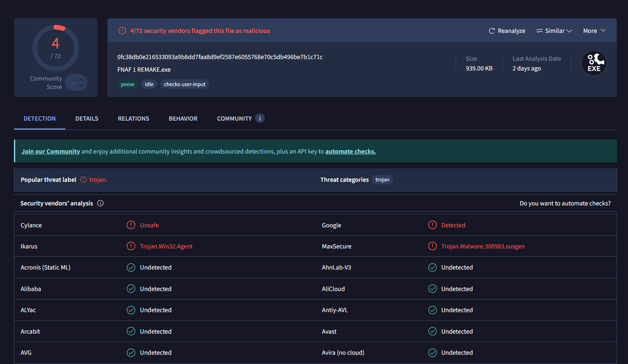Click the Arcabit undetected check icon
Viewport: 628px width, 364px height.
coord(131,331)
